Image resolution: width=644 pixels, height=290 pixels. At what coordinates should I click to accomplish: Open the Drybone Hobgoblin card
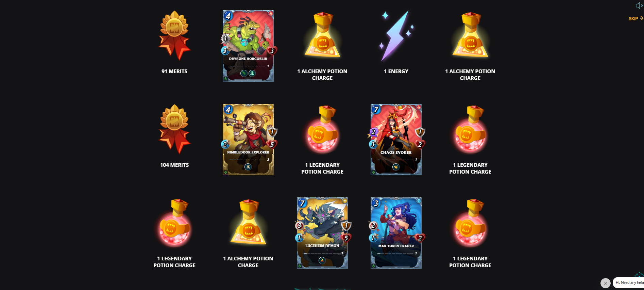pyautogui.click(x=249, y=46)
